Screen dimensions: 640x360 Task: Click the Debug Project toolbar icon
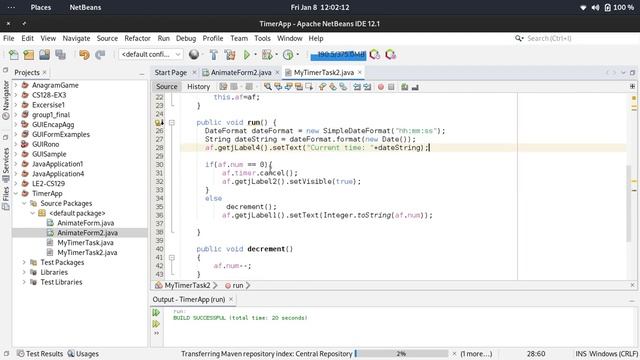point(267,55)
